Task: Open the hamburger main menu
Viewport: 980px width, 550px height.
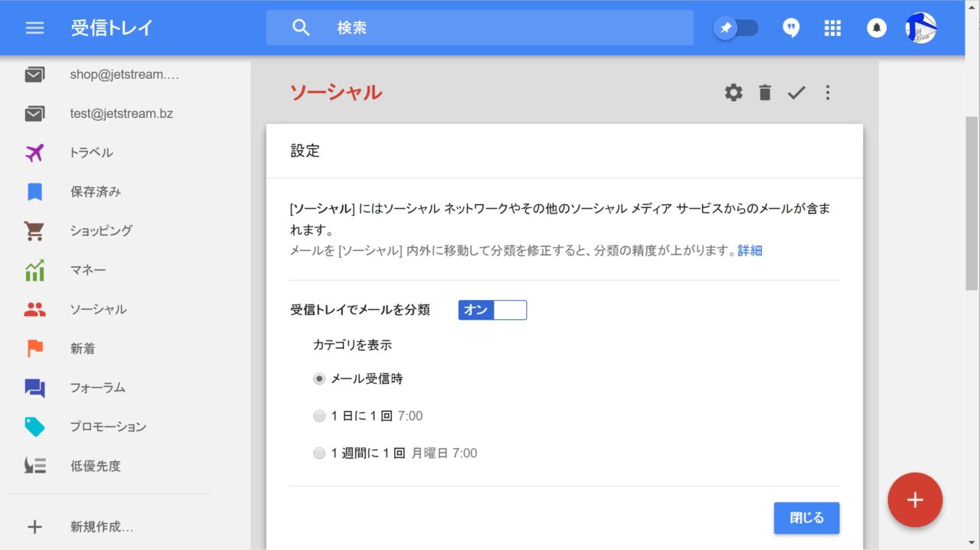Action: [x=34, y=28]
